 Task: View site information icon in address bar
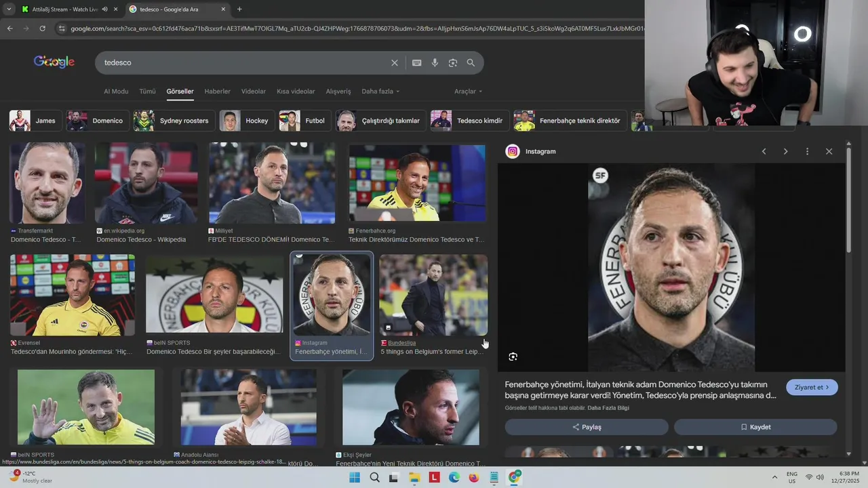(62, 28)
